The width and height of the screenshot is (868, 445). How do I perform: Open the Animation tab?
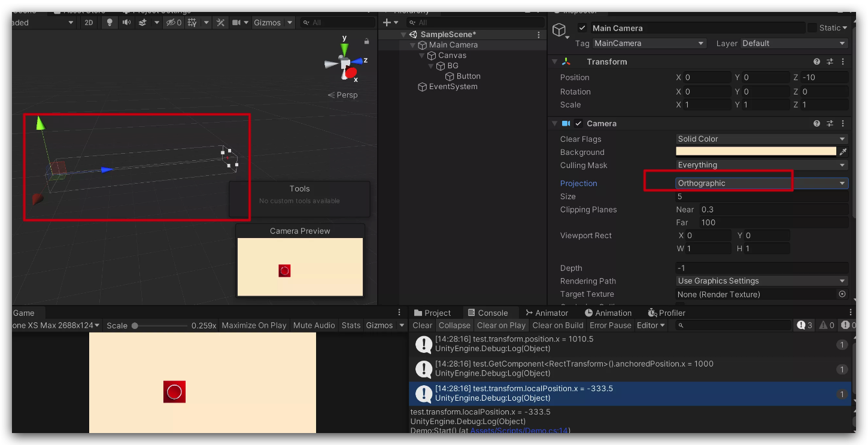point(608,313)
